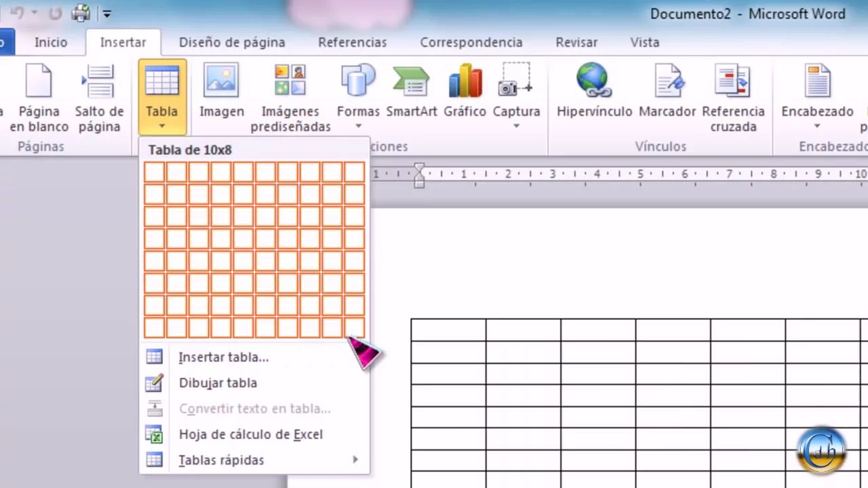Click the quick print icon in toolbar
Image resolution: width=868 pixels, height=488 pixels.
point(81,13)
